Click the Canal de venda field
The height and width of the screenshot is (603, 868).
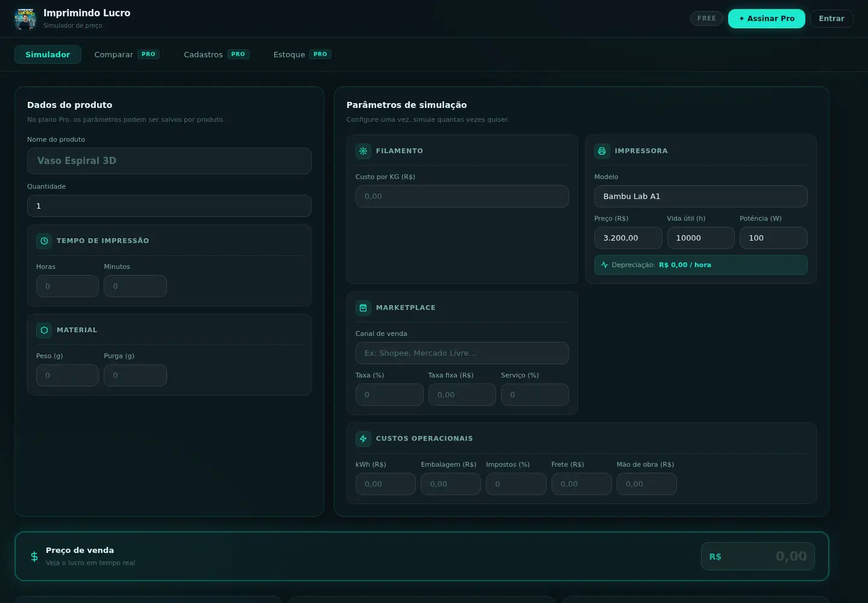pos(462,353)
